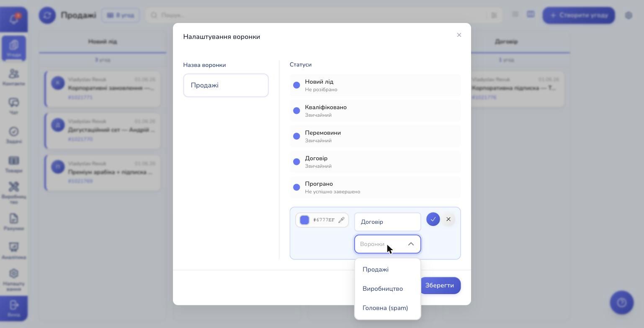Viewport: 644px width, 328px height.
Task: Go to Угоди in the sidebar
Action: [x=14, y=48]
